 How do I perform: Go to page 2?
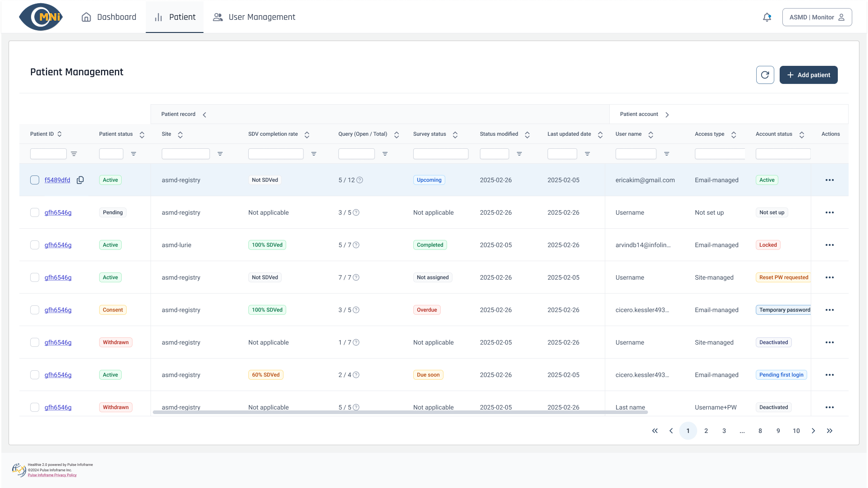pos(706,431)
